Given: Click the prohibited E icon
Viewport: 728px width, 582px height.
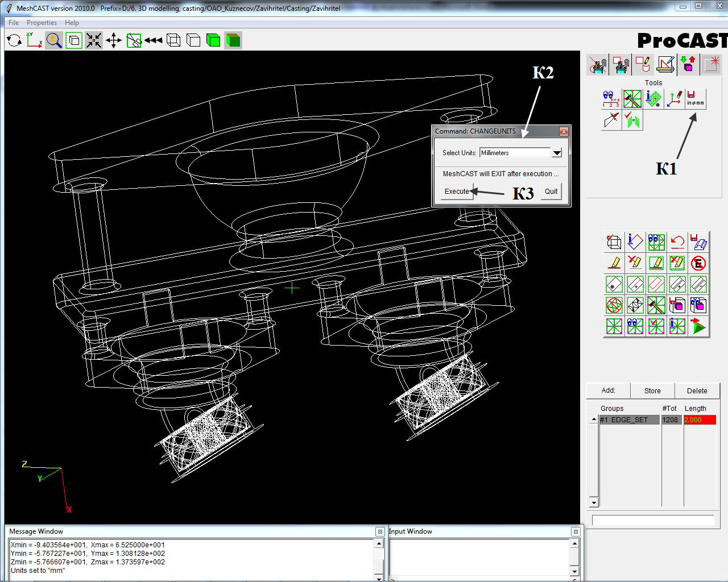Looking at the screenshot, I should pos(698,263).
